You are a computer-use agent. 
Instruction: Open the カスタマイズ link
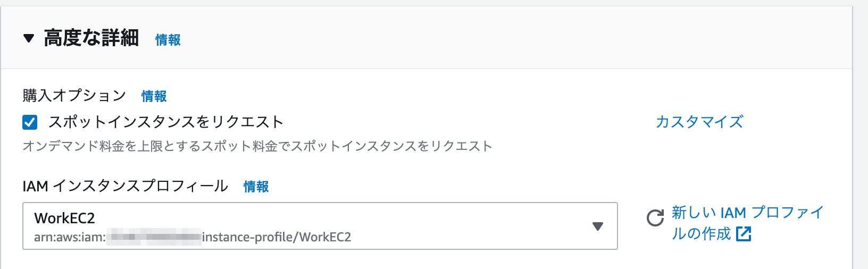tap(699, 122)
